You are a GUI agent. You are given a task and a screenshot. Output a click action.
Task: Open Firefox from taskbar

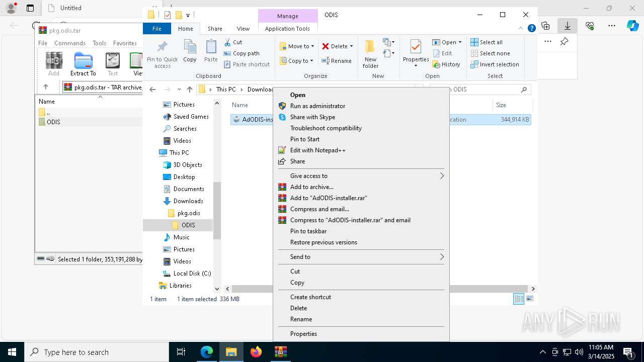[256, 352]
